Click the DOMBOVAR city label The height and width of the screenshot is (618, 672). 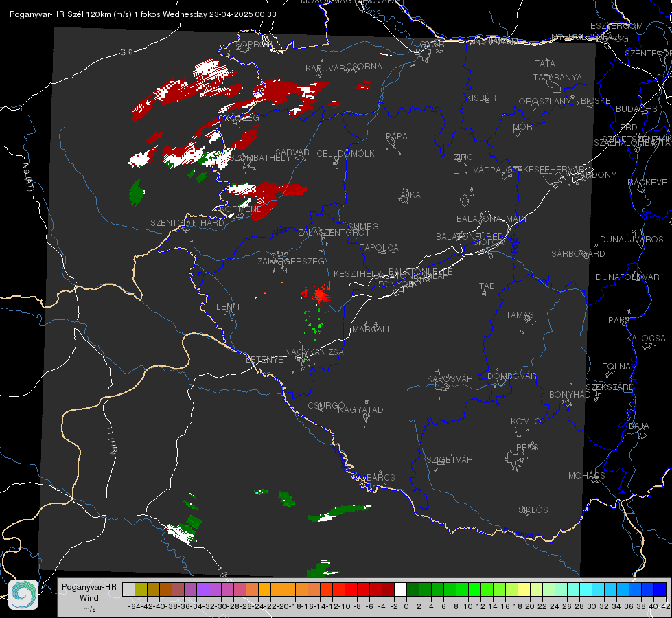click(x=512, y=376)
